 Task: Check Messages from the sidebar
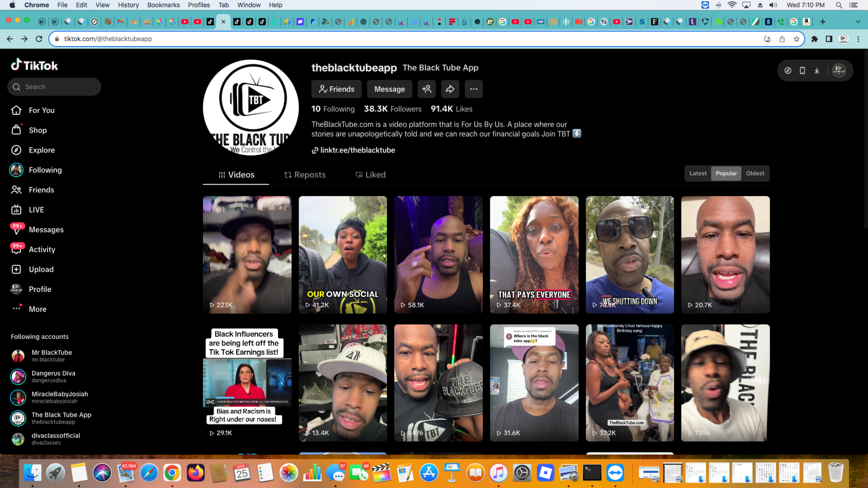[46, 229]
